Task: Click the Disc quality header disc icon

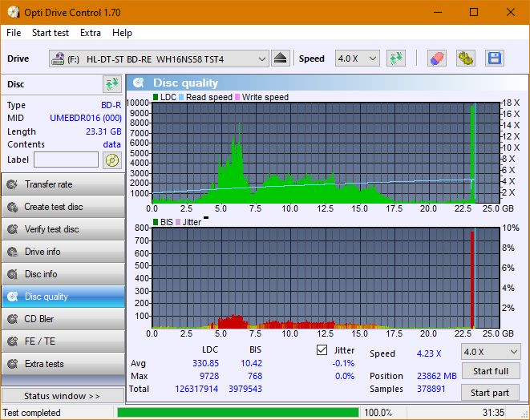Action: [x=139, y=83]
